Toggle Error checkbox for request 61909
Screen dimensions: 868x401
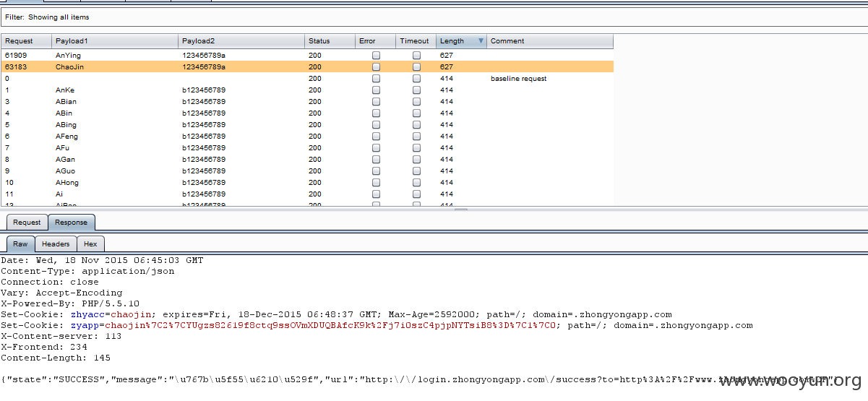point(376,56)
